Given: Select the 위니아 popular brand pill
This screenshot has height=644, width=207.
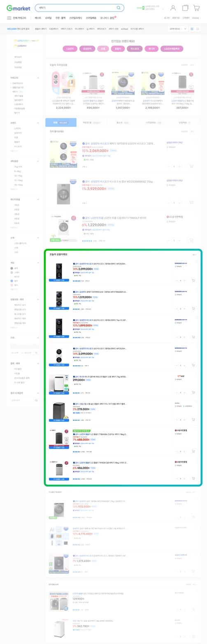Looking at the screenshot, I should coord(151,49).
